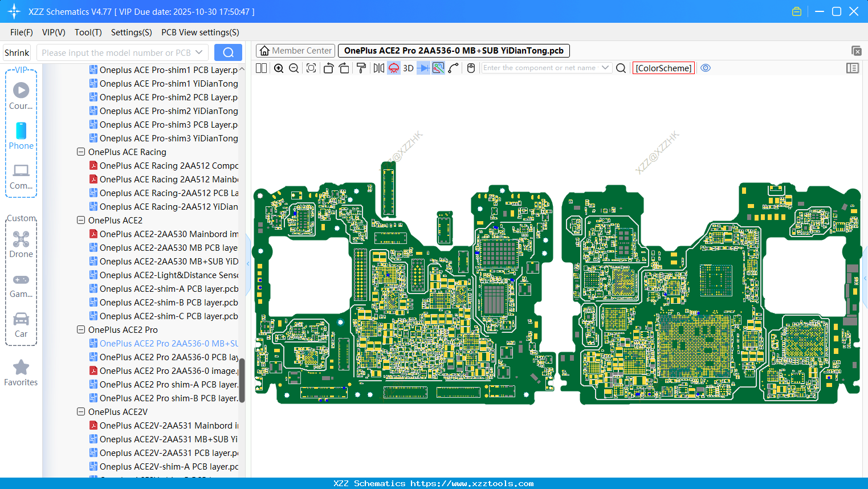Select the trace path tool
This screenshot has height=489, width=868.
[x=454, y=68]
